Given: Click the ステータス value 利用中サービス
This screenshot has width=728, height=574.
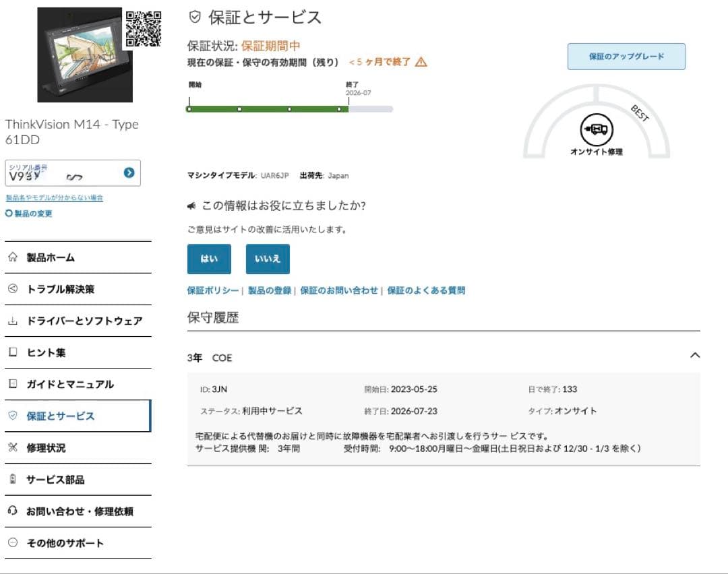Looking at the screenshot, I should pyautogui.click(x=272, y=411).
